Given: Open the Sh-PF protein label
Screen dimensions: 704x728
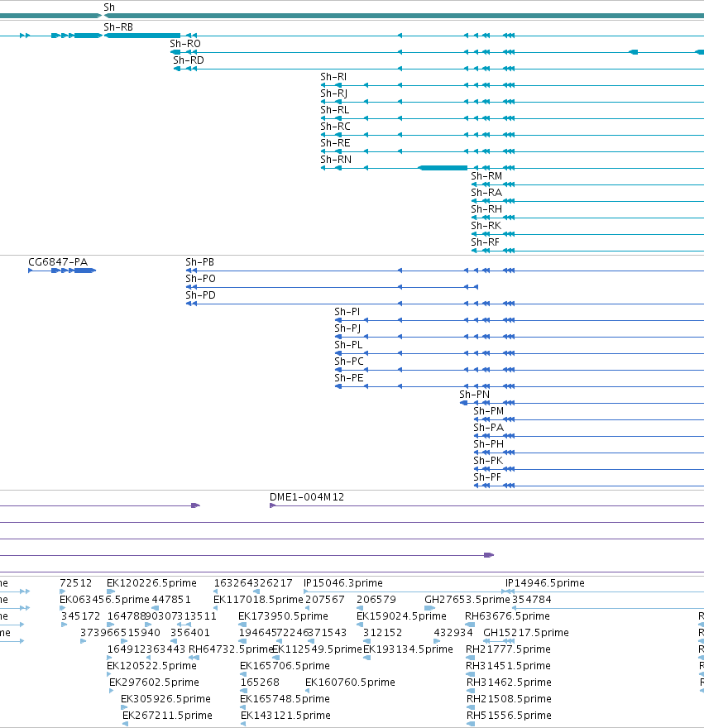Looking at the screenshot, I should pos(487,477).
